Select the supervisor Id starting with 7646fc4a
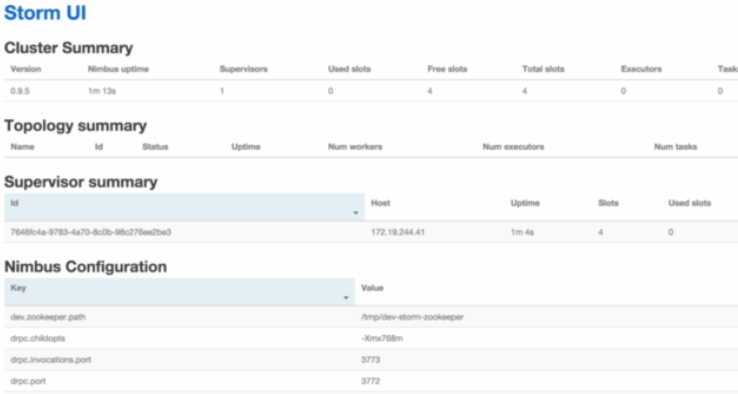 tap(91, 232)
